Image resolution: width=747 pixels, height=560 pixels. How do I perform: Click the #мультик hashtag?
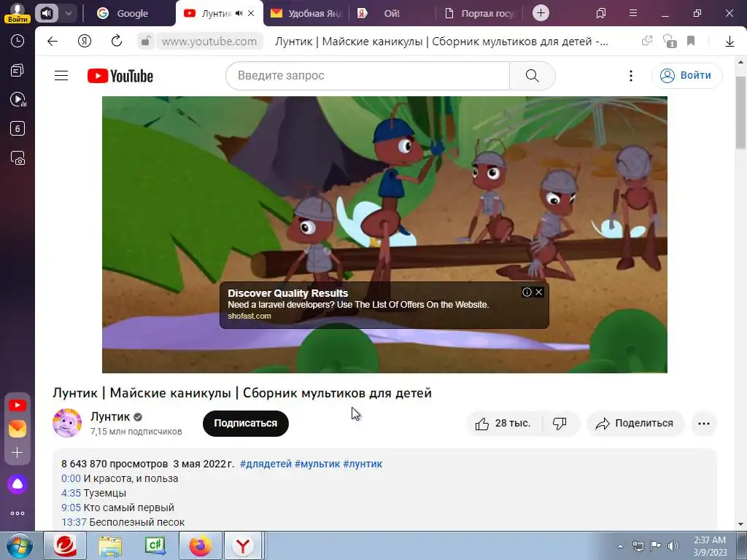[x=317, y=464]
